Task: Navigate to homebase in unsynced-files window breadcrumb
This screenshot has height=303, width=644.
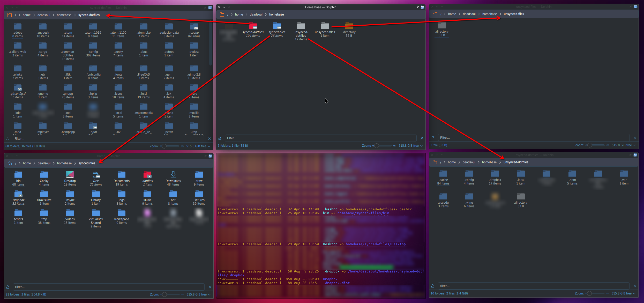Action: [489, 14]
